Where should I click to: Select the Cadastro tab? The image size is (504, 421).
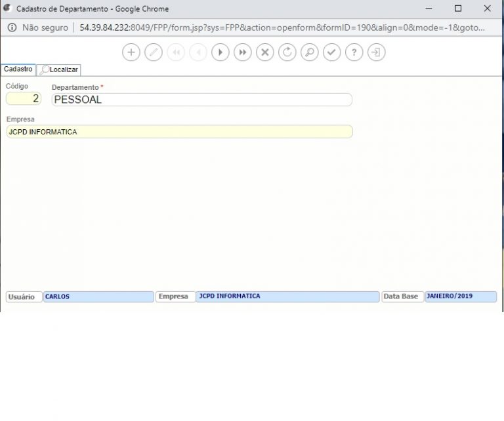[x=18, y=69]
